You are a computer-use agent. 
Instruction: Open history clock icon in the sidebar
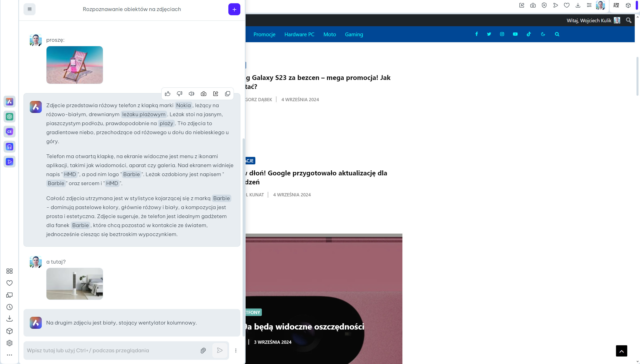point(10,307)
